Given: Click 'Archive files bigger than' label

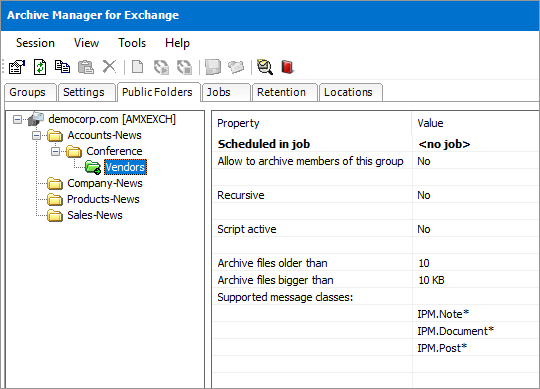Looking at the screenshot, I should point(275,280).
